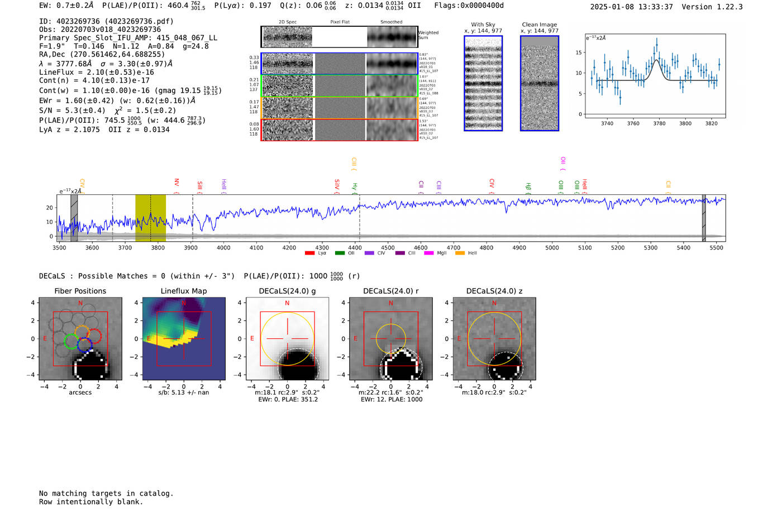
Task: Select the magenta MgII legend swatch
Action: 428,253
